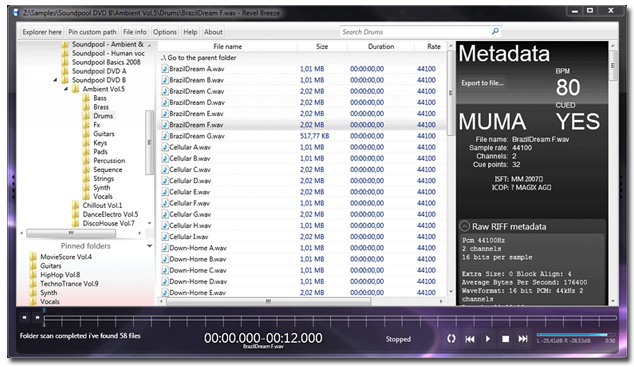Collapse the Pinned folders dropdown arrow
The width and height of the screenshot is (634, 367).
pos(150,246)
